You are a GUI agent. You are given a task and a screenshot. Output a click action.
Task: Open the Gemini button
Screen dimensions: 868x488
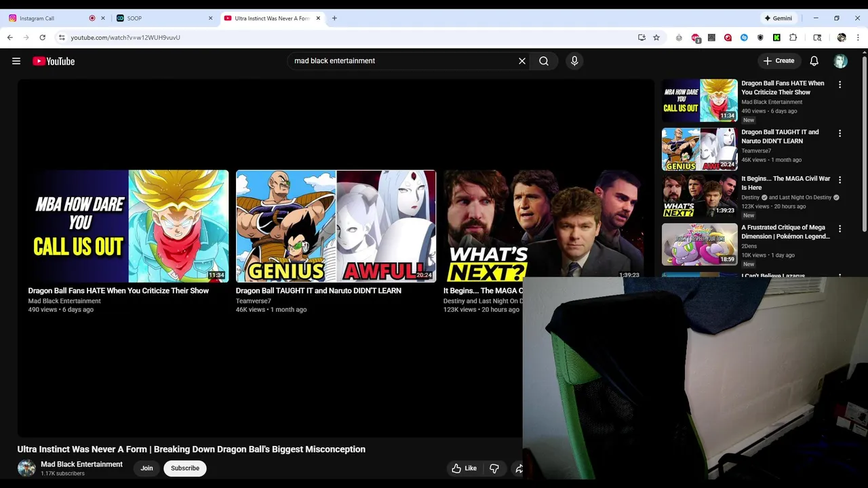(x=778, y=18)
